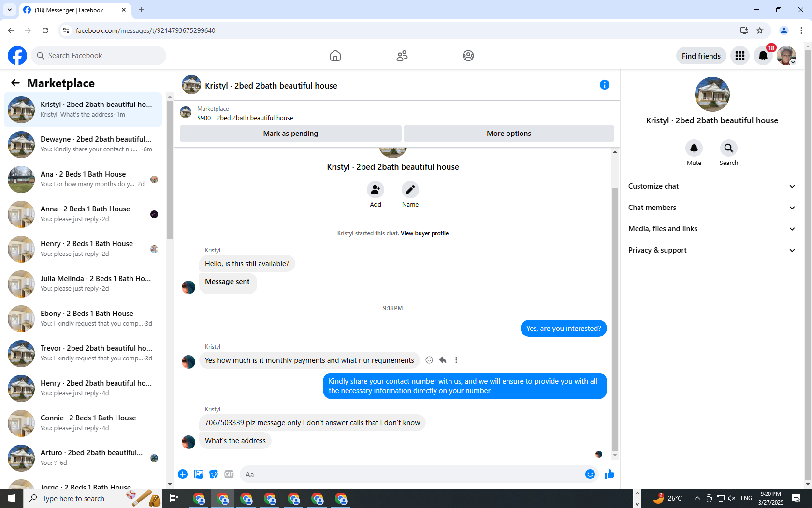Choose a GIF from the GIF icon
Image resolution: width=812 pixels, height=508 pixels.
229,474
